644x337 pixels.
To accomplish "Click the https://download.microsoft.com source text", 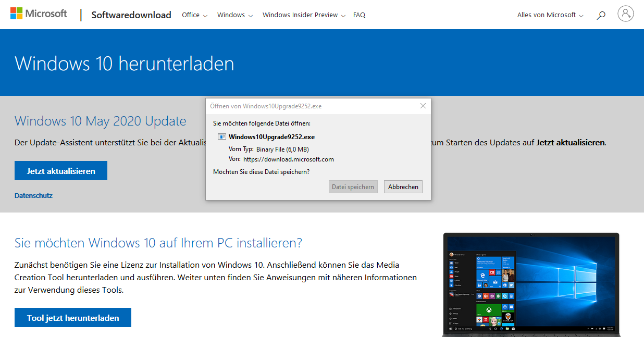I will [x=289, y=159].
